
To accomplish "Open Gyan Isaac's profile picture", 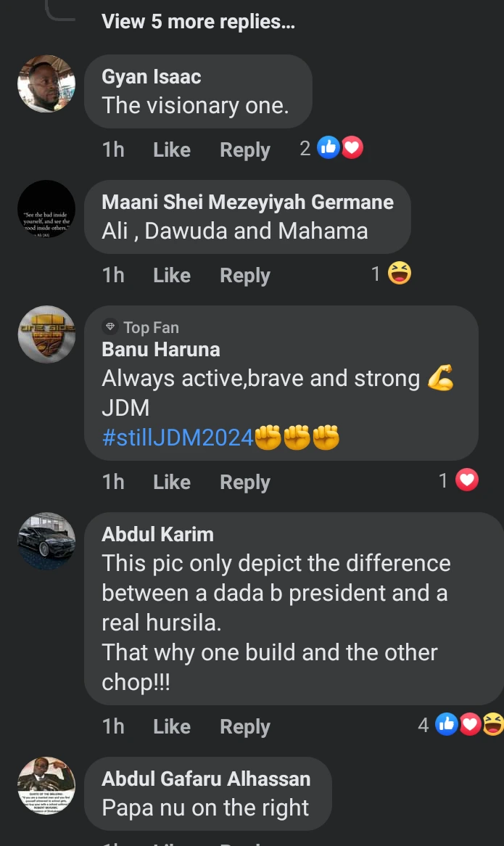I will pyautogui.click(x=46, y=83).
